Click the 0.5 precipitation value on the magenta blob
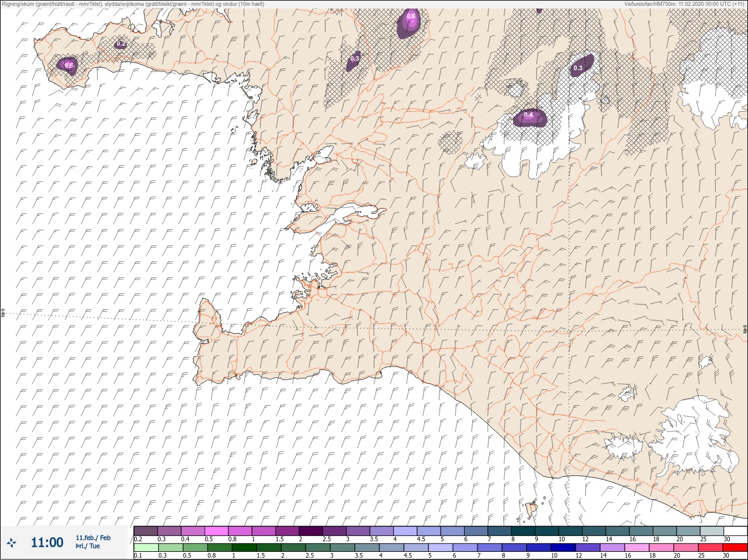 click(69, 65)
